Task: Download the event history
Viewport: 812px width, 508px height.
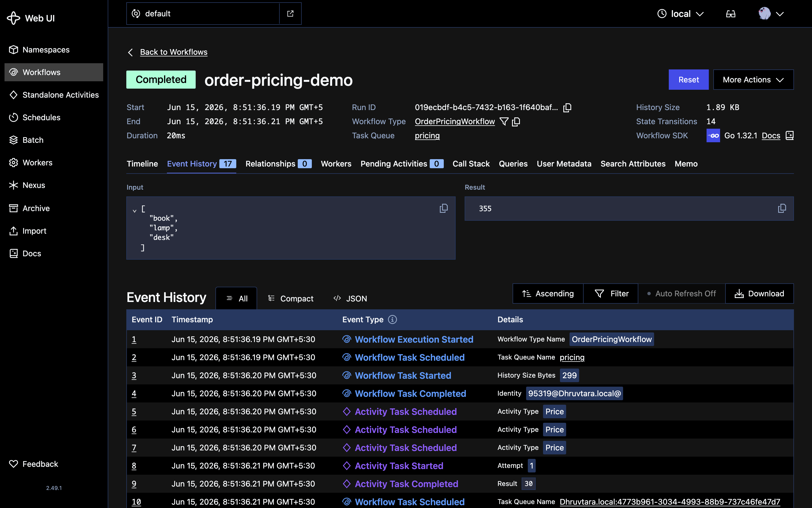Action: click(x=759, y=294)
